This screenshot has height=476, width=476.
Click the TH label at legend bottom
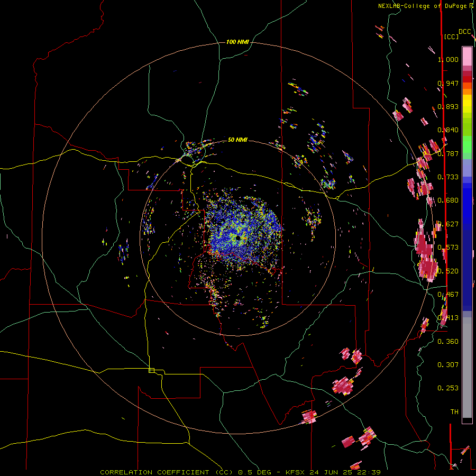pyautogui.click(x=454, y=411)
